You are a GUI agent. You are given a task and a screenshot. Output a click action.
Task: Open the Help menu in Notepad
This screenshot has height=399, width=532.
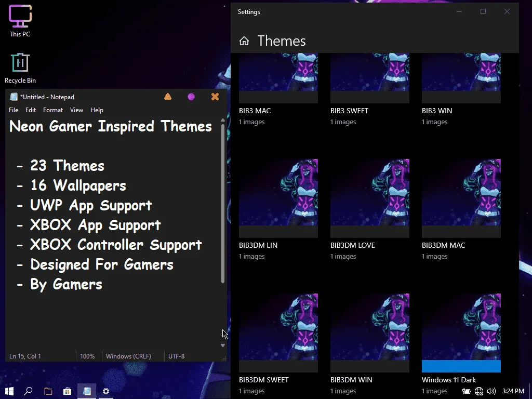[x=97, y=110]
